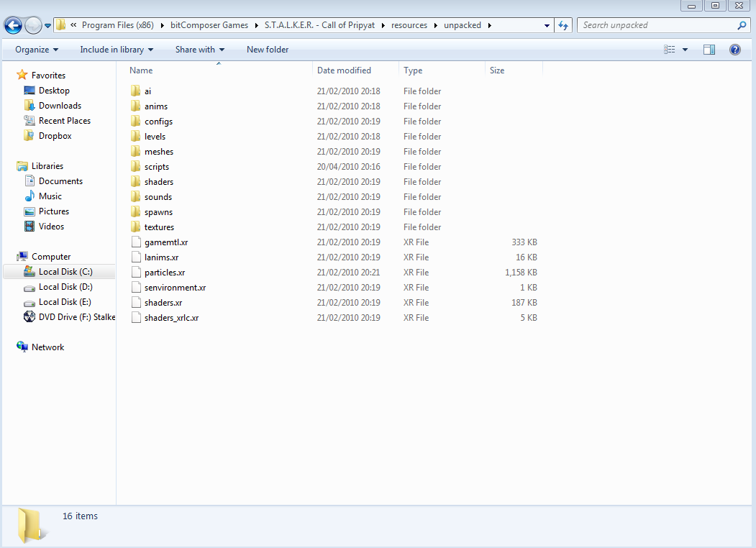This screenshot has height=548, width=756.
Task: Open Dropbox in Favorites
Action: (55, 136)
